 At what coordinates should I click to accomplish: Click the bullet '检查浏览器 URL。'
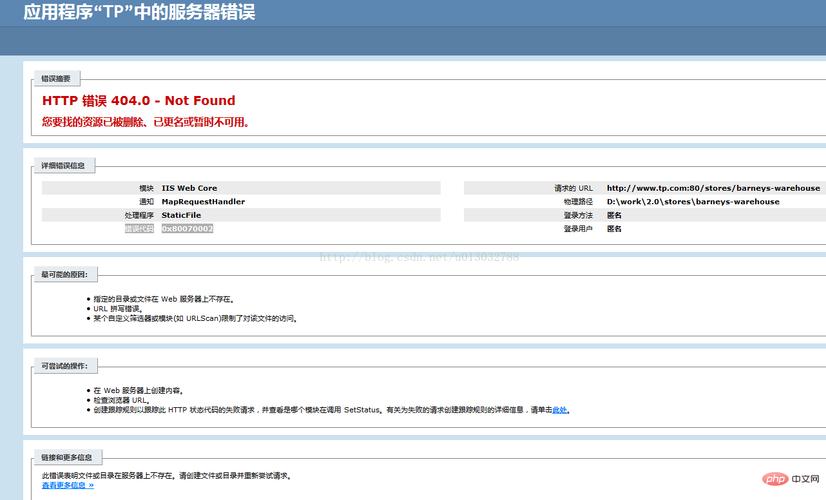tap(121, 400)
